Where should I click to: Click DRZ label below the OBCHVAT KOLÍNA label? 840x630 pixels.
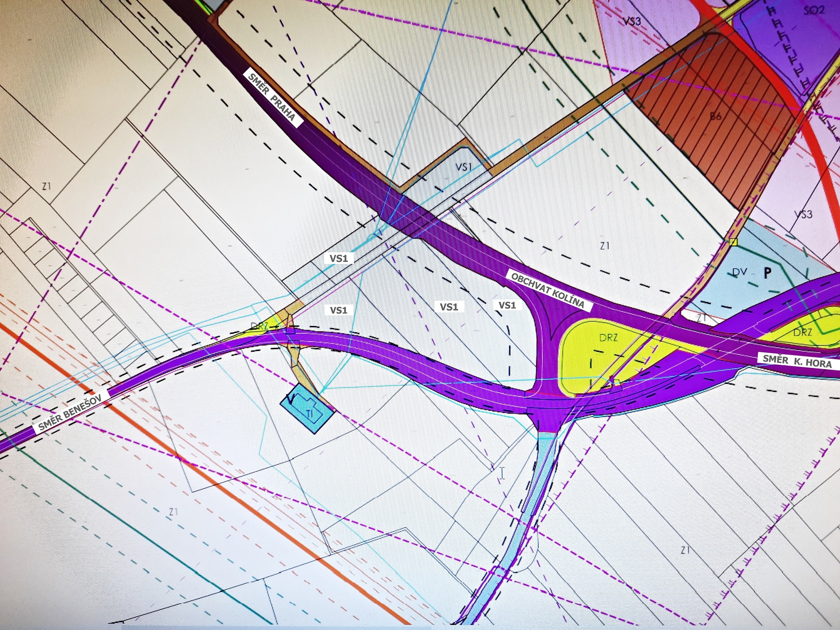[x=608, y=337]
